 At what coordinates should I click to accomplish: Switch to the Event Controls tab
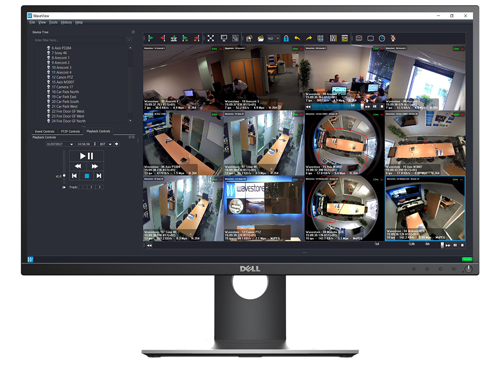(x=45, y=131)
